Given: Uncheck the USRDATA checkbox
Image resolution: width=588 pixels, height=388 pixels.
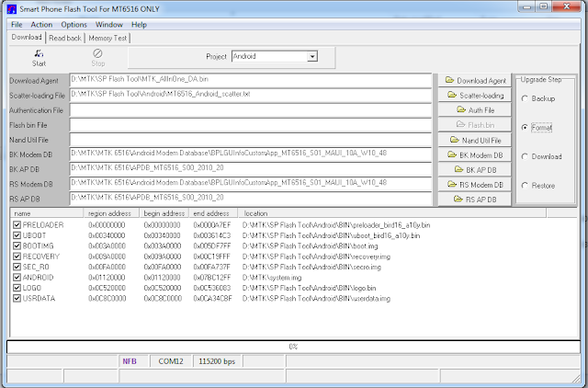Looking at the screenshot, I should pyautogui.click(x=17, y=298).
